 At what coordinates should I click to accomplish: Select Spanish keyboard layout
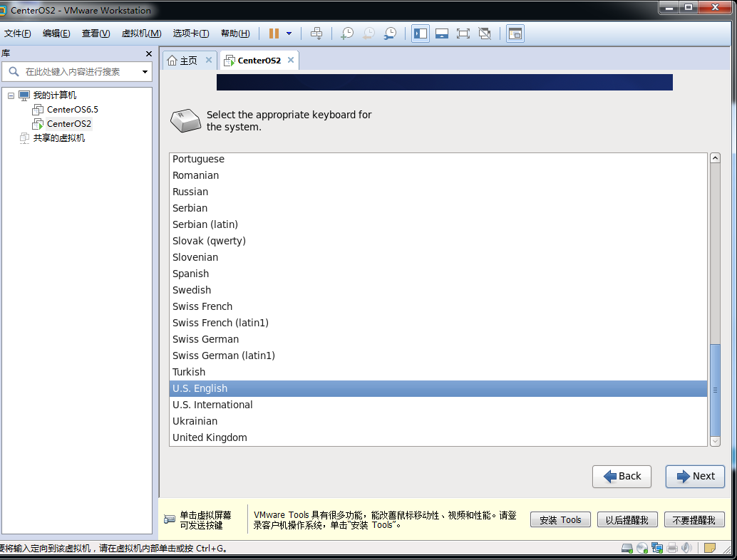point(438,274)
